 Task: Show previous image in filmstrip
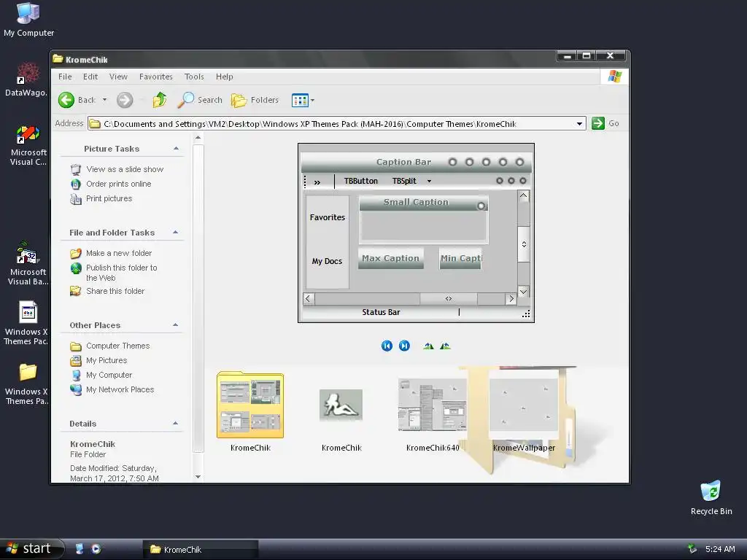(387, 346)
